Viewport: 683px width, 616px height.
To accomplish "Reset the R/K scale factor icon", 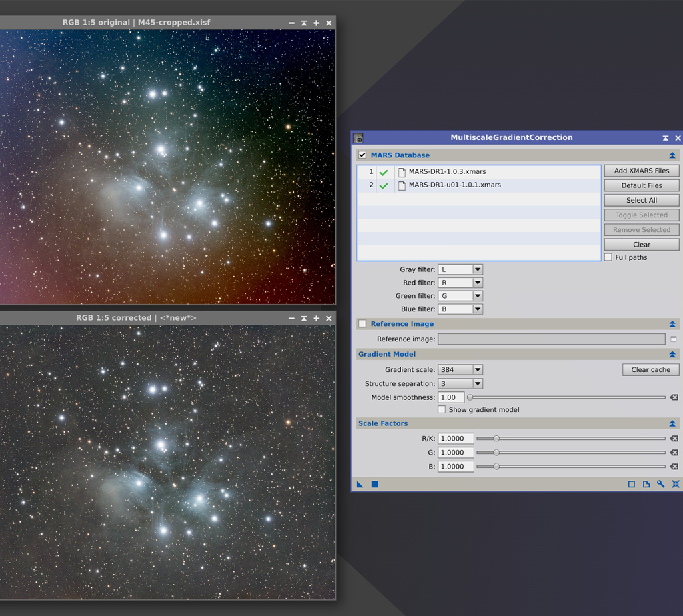I will [x=674, y=439].
